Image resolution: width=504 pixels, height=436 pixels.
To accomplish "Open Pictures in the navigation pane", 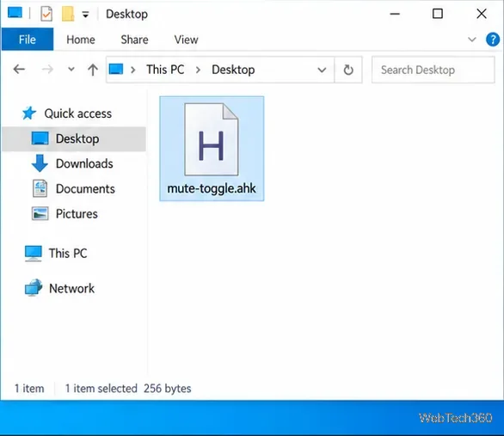I will tap(77, 213).
